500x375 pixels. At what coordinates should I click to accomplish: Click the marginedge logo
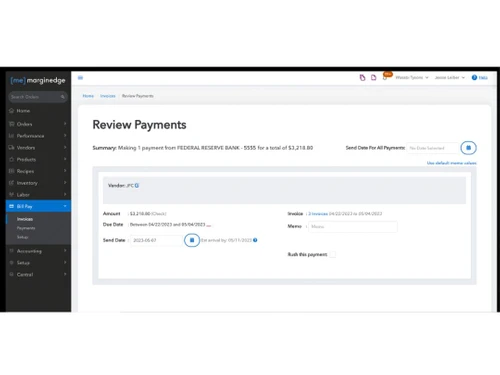[x=38, y=80]
